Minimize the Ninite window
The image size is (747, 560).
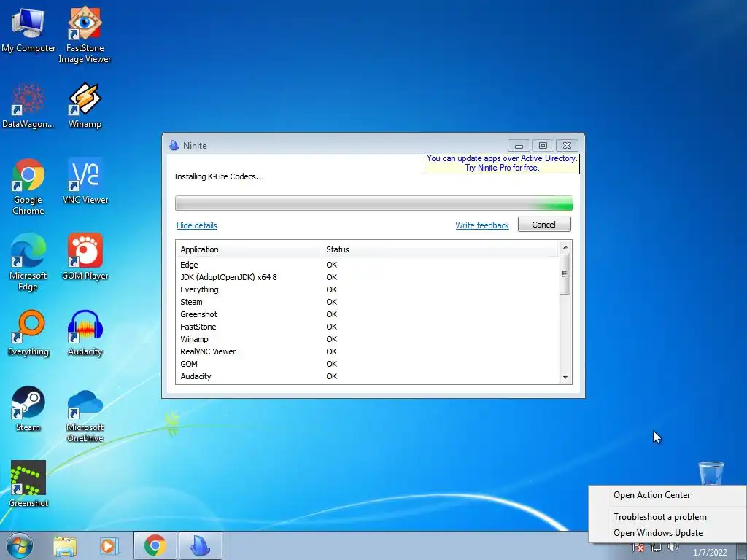tap(519, 145)
